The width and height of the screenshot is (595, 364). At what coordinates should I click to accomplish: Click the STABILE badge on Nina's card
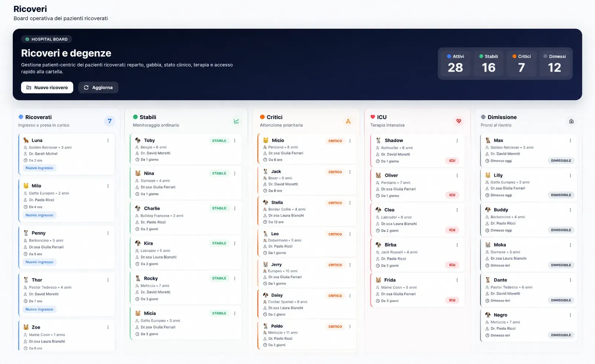coord(219,173)
